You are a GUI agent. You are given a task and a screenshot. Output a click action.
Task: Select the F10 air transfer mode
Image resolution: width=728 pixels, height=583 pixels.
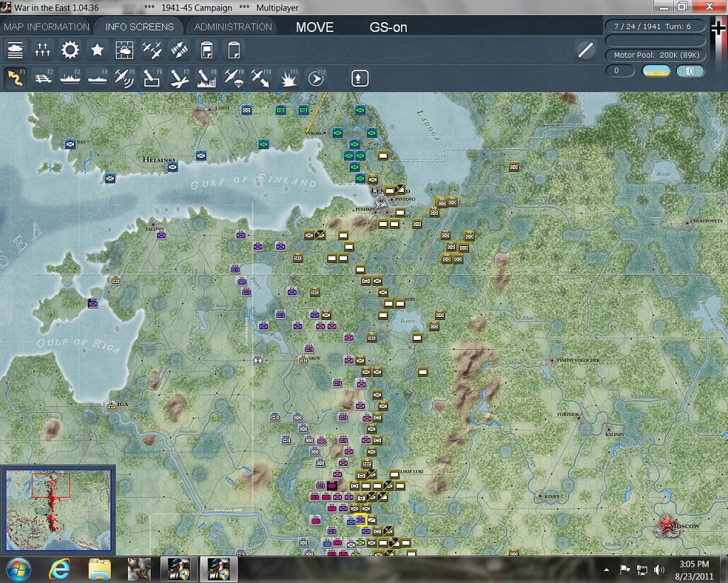tap(261, 78)
